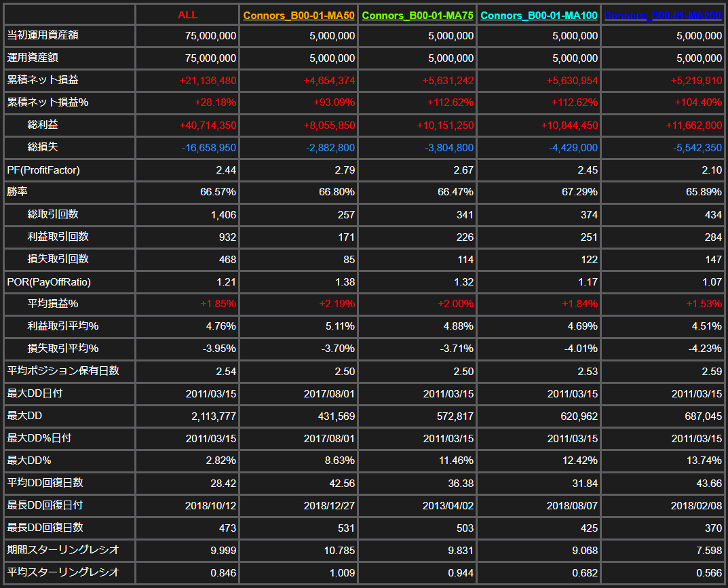Select the 利益取引平均% row label
The width and height of the screenshot is (728, 588).
63,326
